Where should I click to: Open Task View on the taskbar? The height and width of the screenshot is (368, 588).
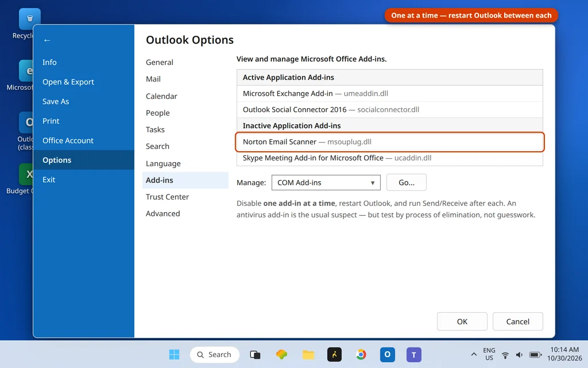[255, 354]
